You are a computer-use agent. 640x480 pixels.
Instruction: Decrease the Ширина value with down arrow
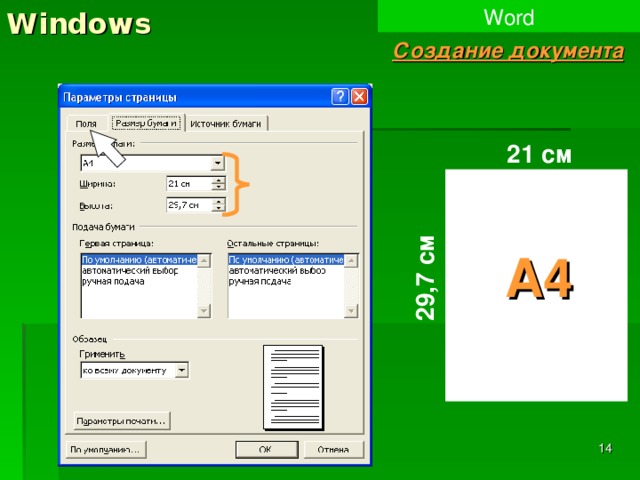219,187
